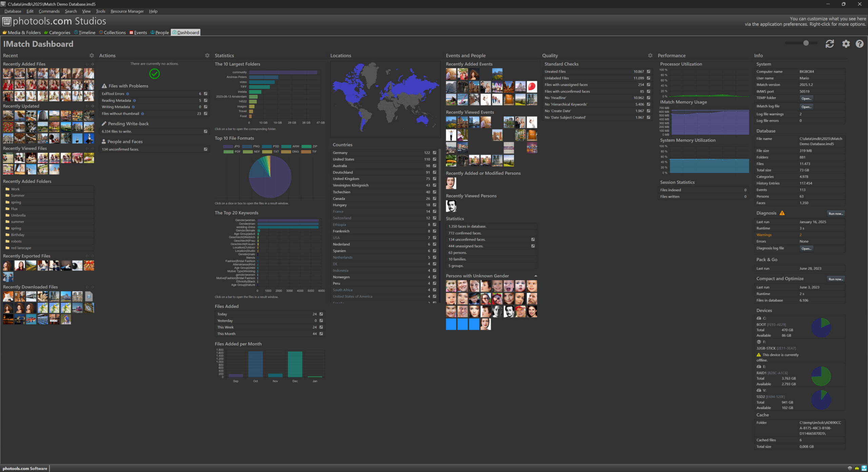The image size is (868, 472).
Task: Click Run now next to Diagnosis
Action: (835, 214)
